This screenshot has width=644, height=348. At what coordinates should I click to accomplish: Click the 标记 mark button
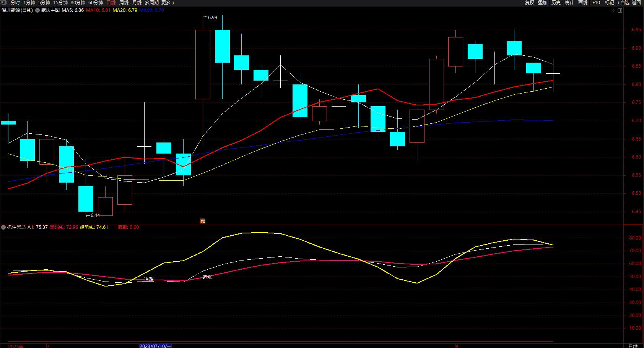tap(610, 3)
